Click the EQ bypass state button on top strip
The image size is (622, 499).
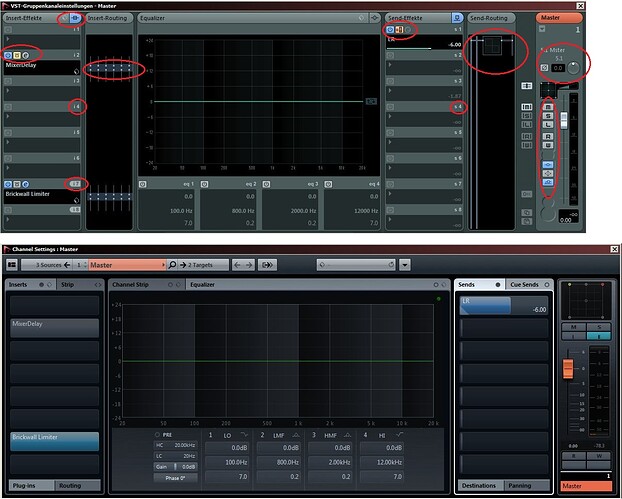(548, 173)
